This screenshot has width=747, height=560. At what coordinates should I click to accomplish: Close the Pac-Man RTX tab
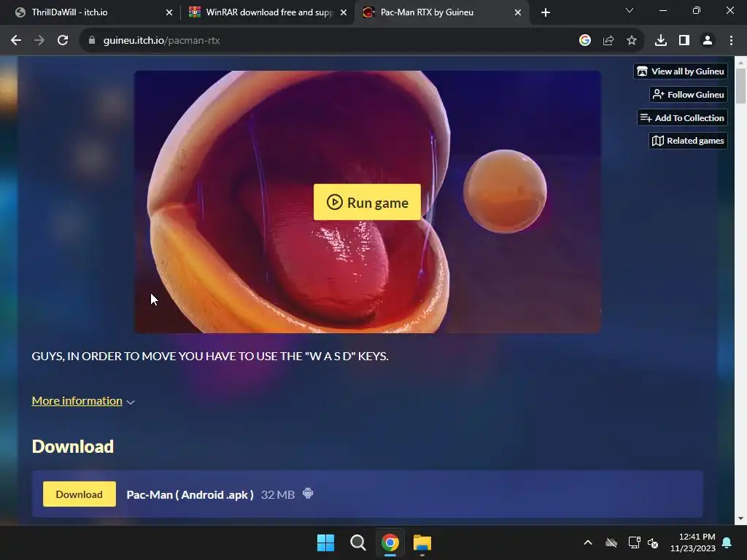518,12
